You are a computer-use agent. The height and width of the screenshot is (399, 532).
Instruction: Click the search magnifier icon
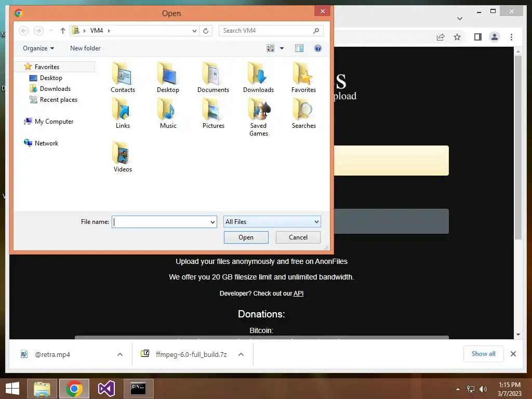(316, 31)
